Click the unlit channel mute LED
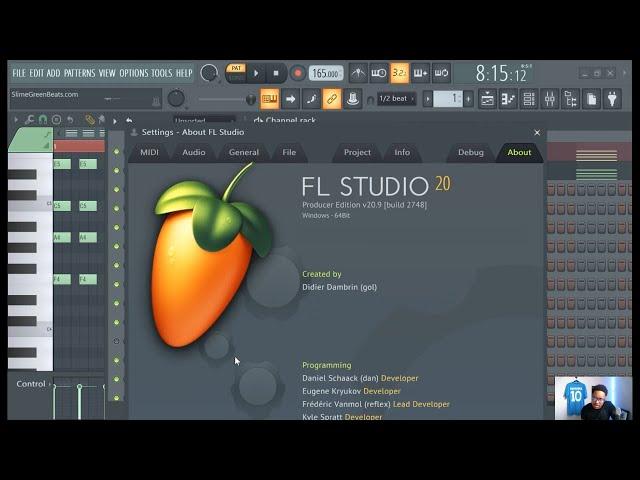640x480 pixels. point(116,341)
